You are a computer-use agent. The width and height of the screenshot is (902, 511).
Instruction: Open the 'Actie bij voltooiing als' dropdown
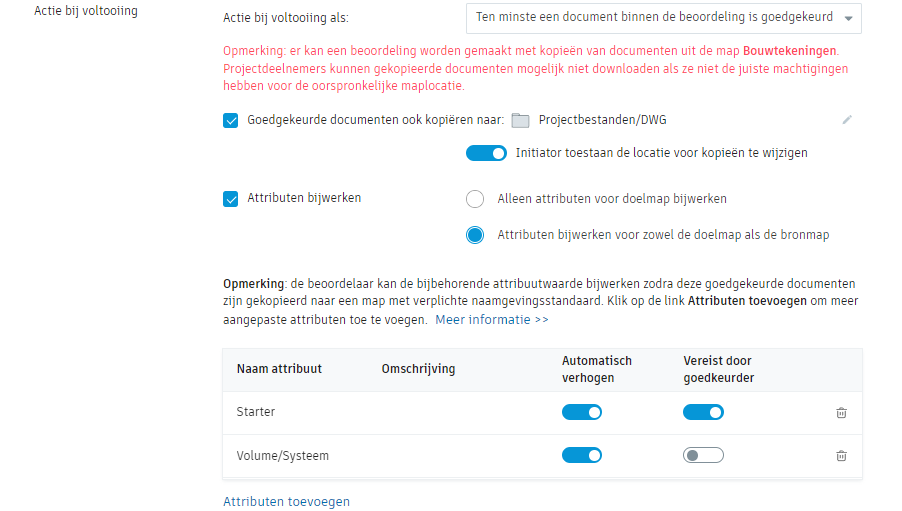(x=663, y=18)
